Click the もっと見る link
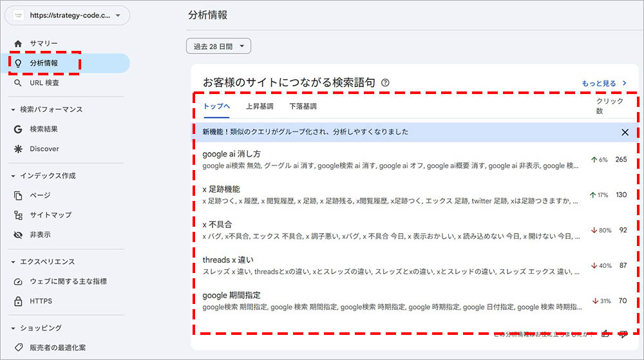644x360 pixels. (x=604, y=83)
